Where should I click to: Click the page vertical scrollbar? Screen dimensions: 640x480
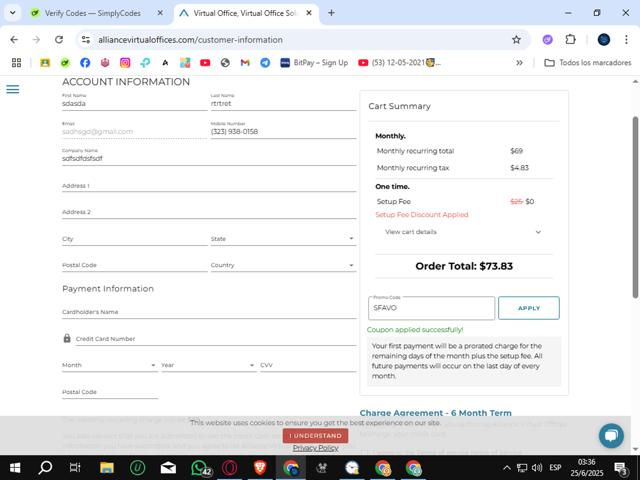click(635, 207)
